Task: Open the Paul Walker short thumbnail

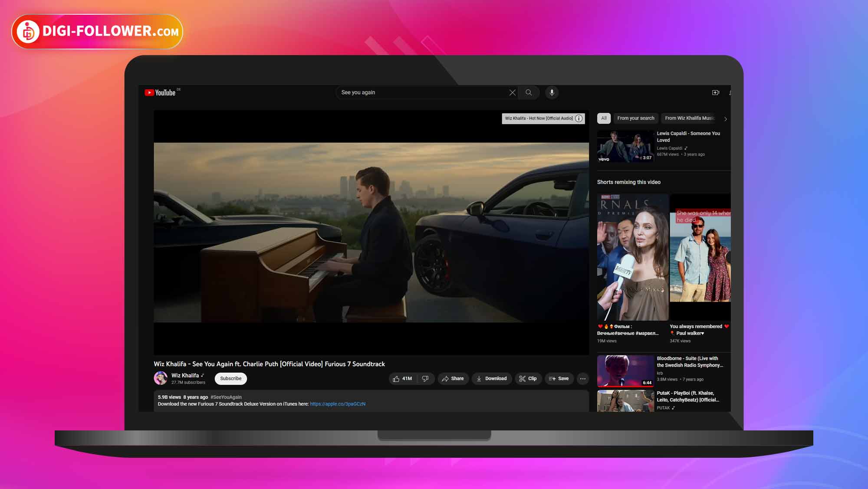Action: [700, 257]
